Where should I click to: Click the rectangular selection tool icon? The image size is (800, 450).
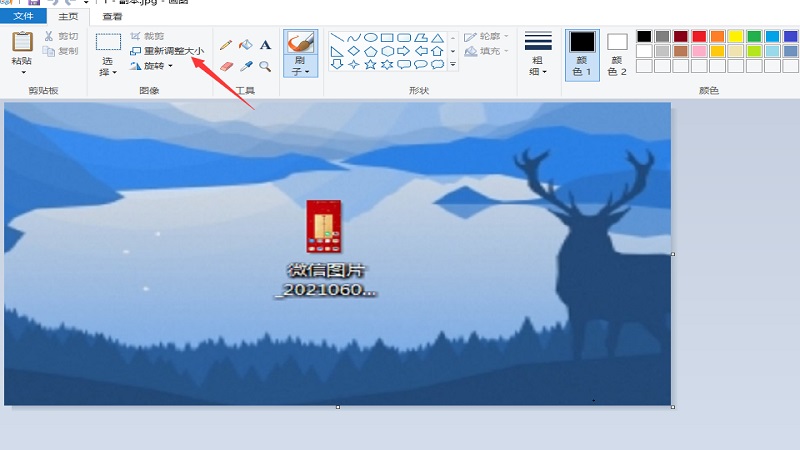point(108,42)
